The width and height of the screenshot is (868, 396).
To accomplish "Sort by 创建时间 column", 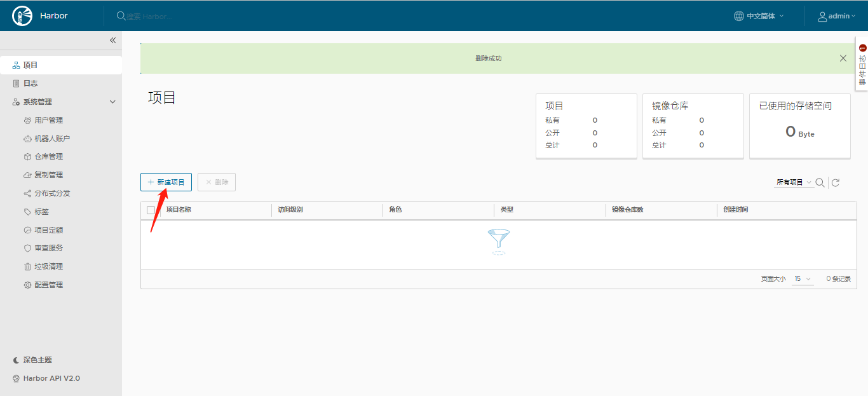I will coord(736,210).
